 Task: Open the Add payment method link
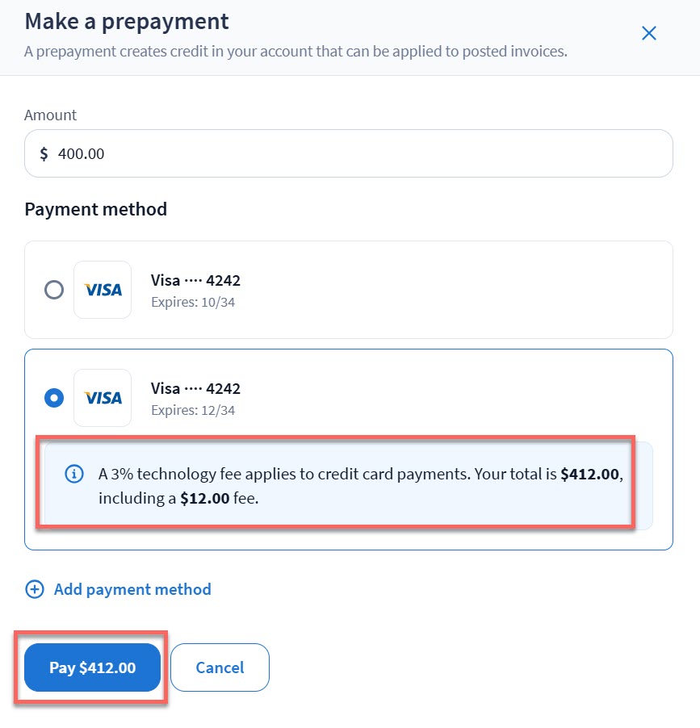(132, 589)
